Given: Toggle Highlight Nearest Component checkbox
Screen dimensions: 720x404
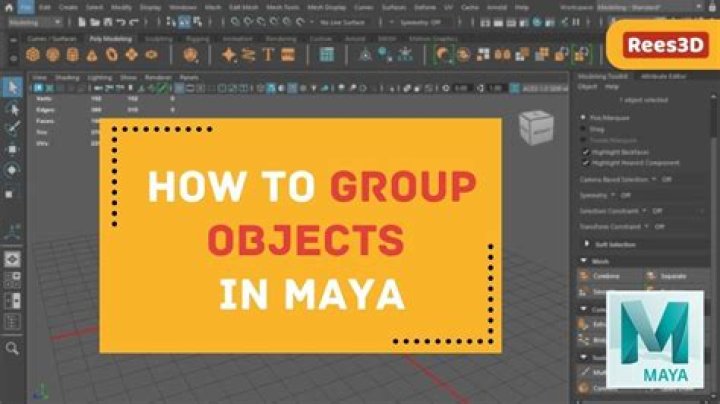Looking at the screenshot, I should [585, 163].
